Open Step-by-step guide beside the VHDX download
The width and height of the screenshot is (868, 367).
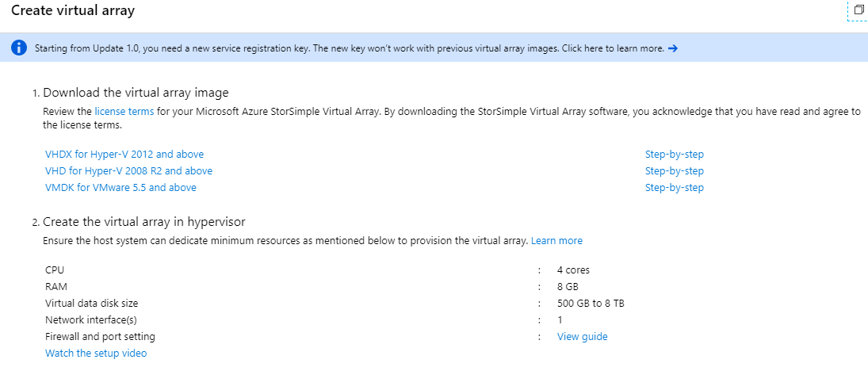pyautogui.click(x=675, y=155)
